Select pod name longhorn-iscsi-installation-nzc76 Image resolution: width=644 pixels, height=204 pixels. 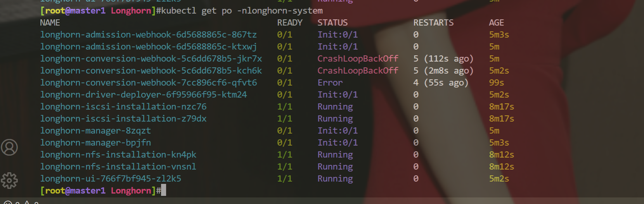pyautogui.click(x=123, y=107)
